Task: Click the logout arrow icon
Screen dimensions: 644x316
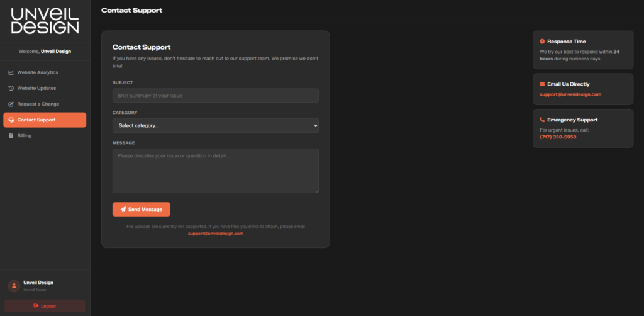Action: 36,306
